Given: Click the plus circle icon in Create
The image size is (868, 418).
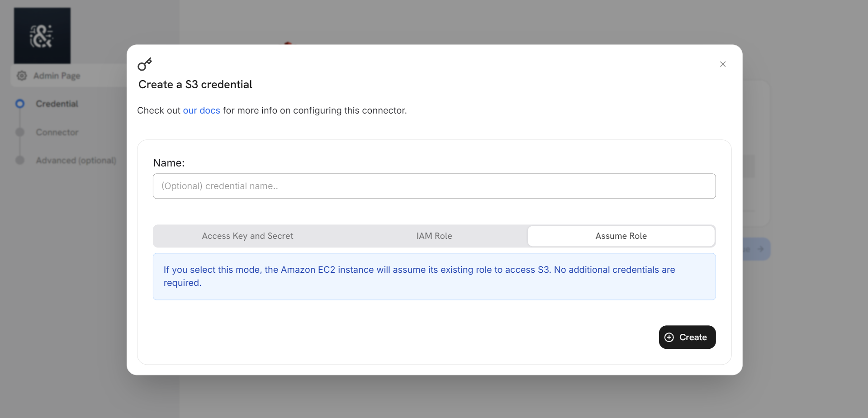Looking at the screenshot, I should pos(669,337).
